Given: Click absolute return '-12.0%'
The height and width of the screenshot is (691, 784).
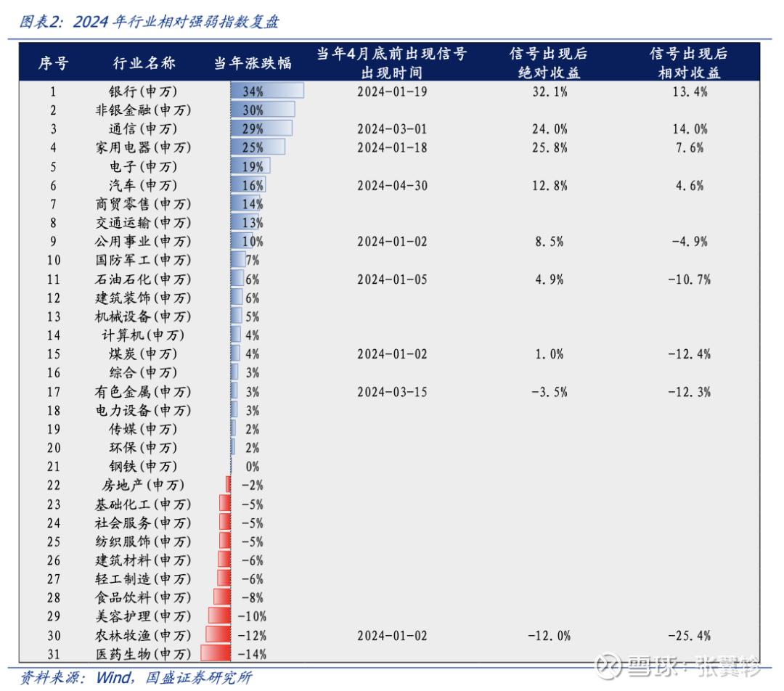Looking at the screenshot, I should tap(550, 636).
